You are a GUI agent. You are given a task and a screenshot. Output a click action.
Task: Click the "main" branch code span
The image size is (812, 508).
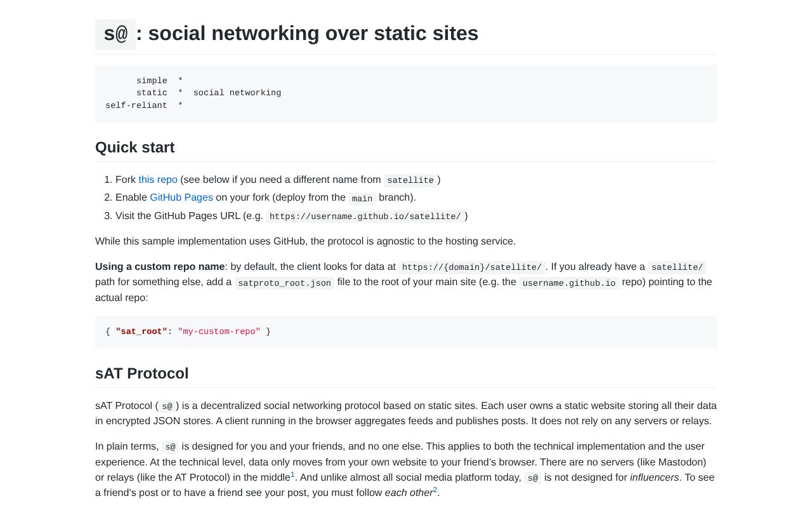point(362,199)
